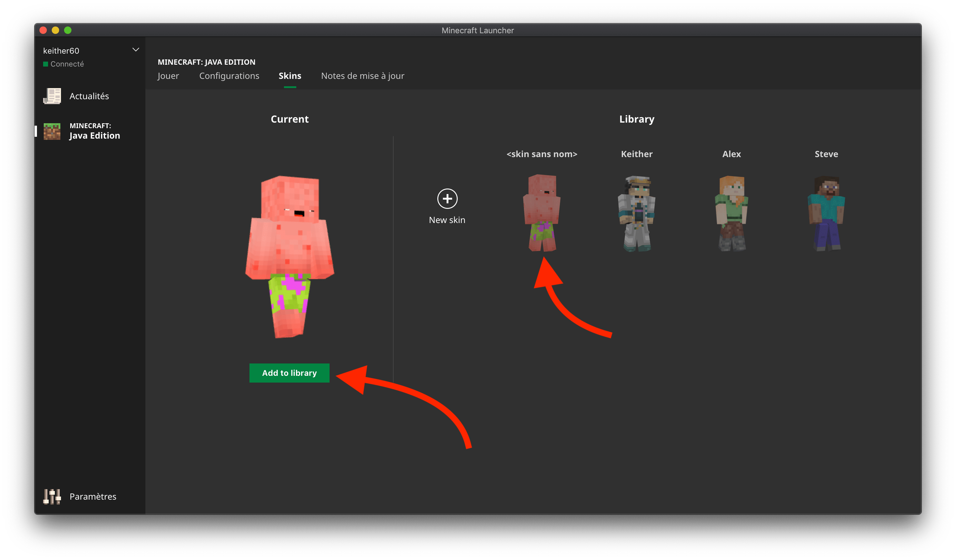This screenshot has width=956, height=560.
Task: Click the "Library" heading
Action: click(637, 119)
